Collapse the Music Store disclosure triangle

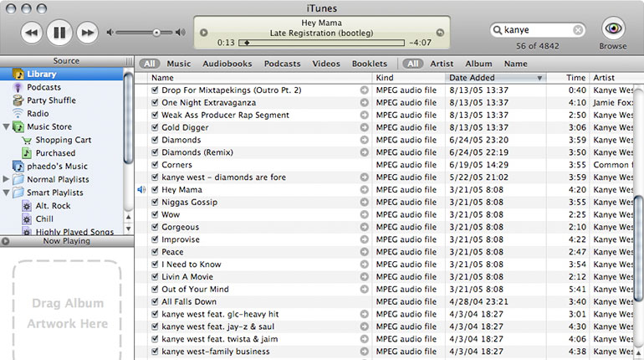(6, 126)
